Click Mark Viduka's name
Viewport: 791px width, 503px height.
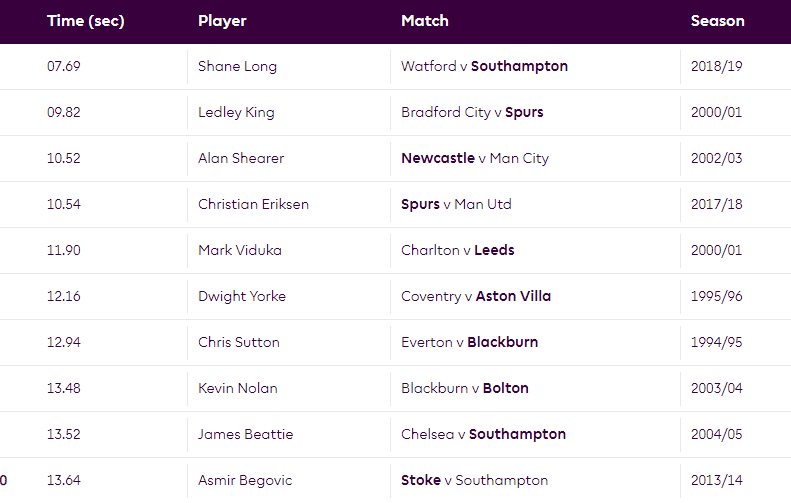240,250
